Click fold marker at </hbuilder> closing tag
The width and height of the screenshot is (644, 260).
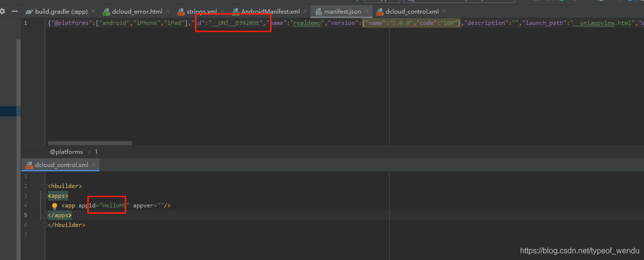(44, 225)
